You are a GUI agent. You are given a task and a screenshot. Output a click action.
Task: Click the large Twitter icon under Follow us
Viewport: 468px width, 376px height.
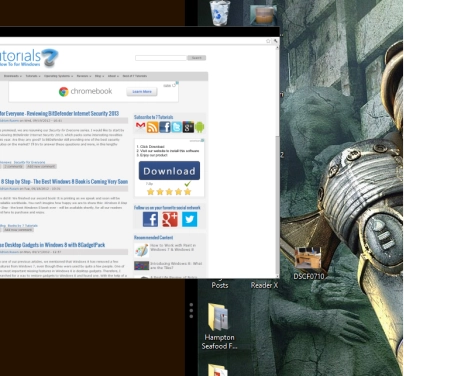pos(190,220)
